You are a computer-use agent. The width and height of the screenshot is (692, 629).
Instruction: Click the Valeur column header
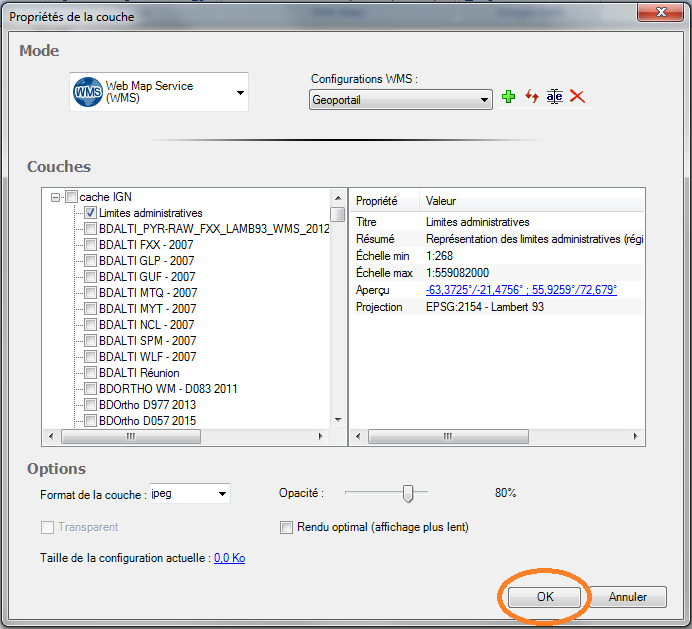click(441, 201)
